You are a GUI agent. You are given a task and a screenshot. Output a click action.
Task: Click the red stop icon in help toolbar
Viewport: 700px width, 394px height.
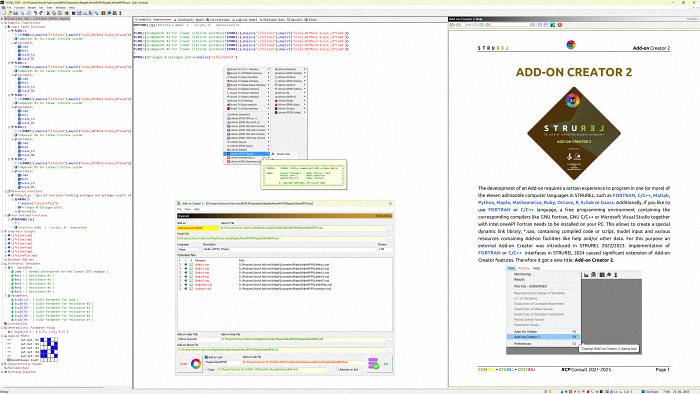(x=560, y=25)
